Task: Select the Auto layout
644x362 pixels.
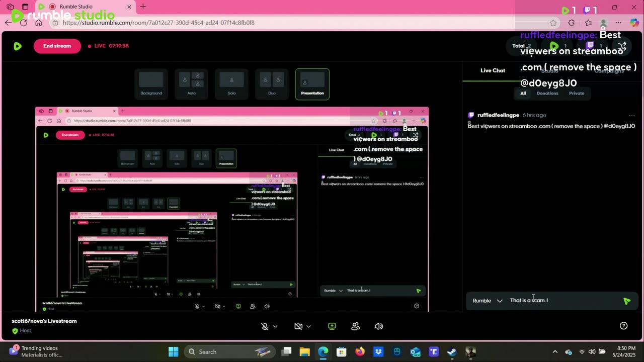Action: 191,84
